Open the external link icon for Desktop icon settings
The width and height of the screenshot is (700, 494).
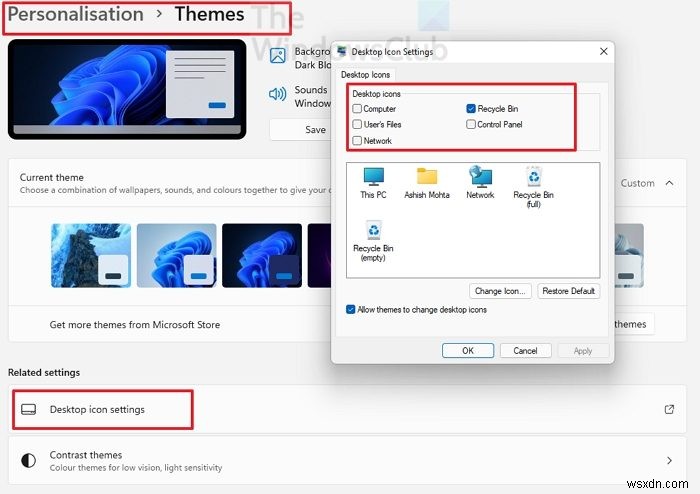pos(669,409)
